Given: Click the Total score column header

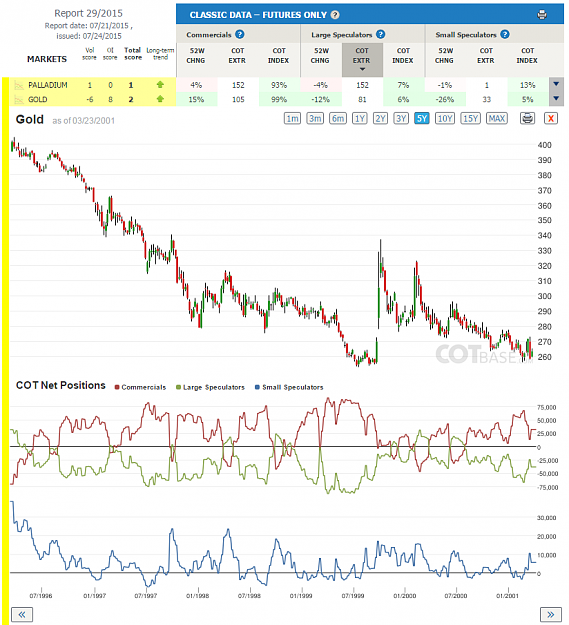Looking at the screenshot, I should point(133,53).
